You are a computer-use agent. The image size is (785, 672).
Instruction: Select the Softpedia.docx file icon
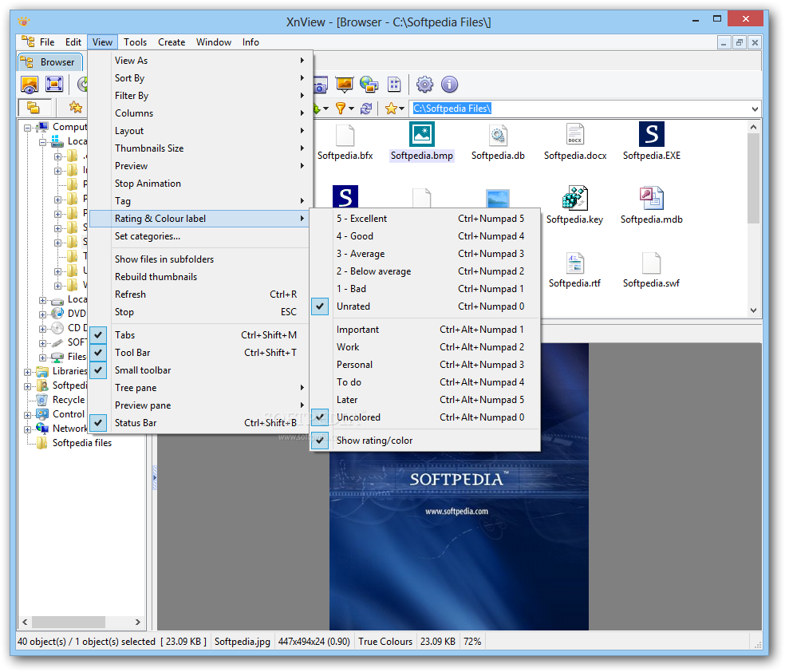click(574, 135)
